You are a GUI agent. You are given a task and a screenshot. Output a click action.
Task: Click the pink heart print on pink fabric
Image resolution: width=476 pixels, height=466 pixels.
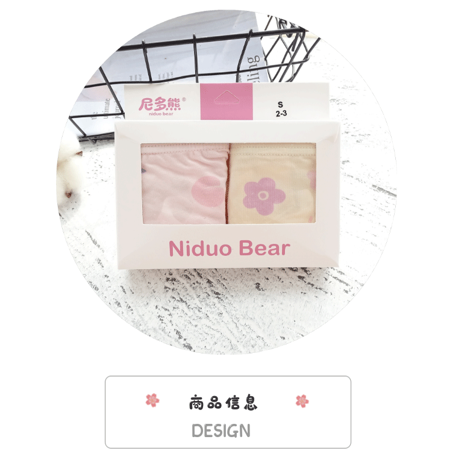(x=208, y=191)
